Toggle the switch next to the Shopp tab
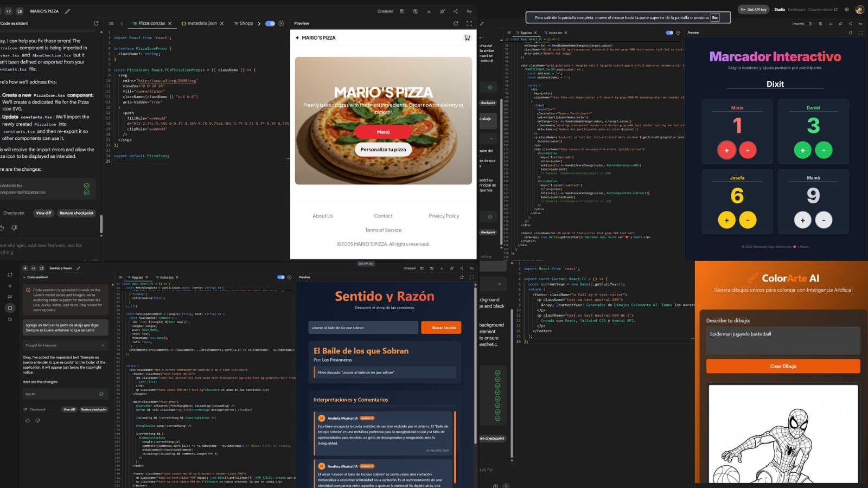The height and width of the screenshot is (488, 868). (270, 23)
